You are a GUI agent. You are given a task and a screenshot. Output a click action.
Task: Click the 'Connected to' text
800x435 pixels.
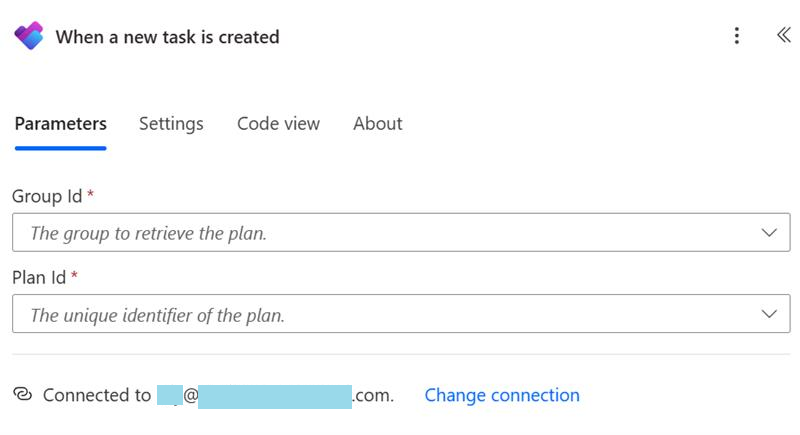pos(97,395)
